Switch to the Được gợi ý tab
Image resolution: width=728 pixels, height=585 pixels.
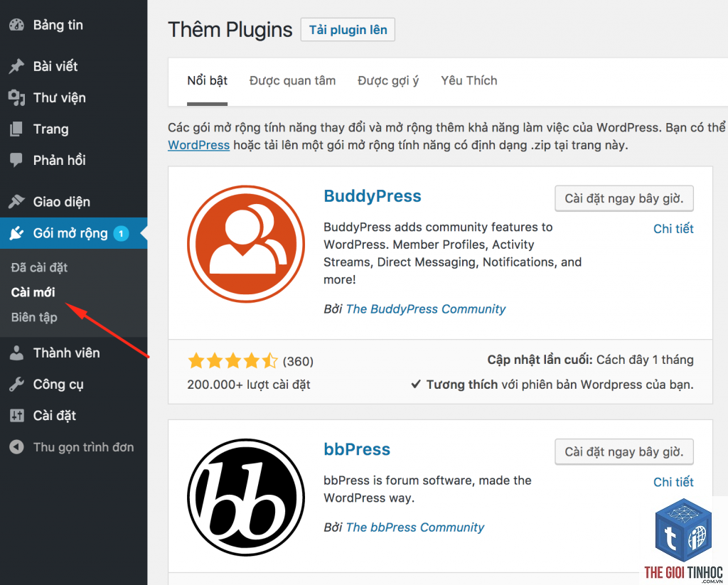coord(388,81)
